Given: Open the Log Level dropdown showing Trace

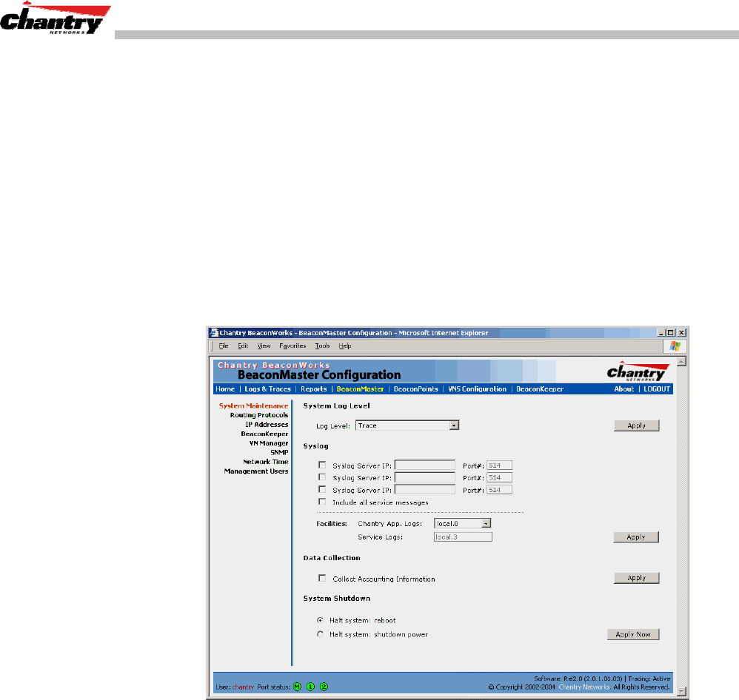Looking at the screenshot, I should (407, 425).
